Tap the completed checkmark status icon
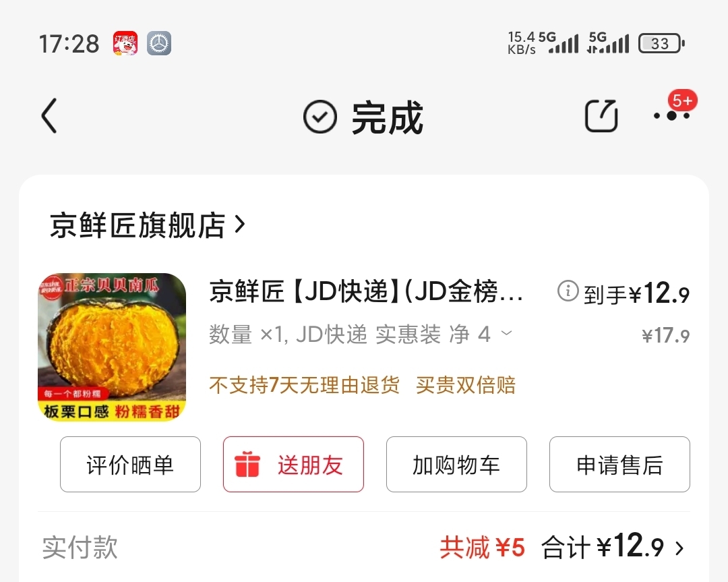The height and width of the screenshot is (582, 728). coord(320,117)
